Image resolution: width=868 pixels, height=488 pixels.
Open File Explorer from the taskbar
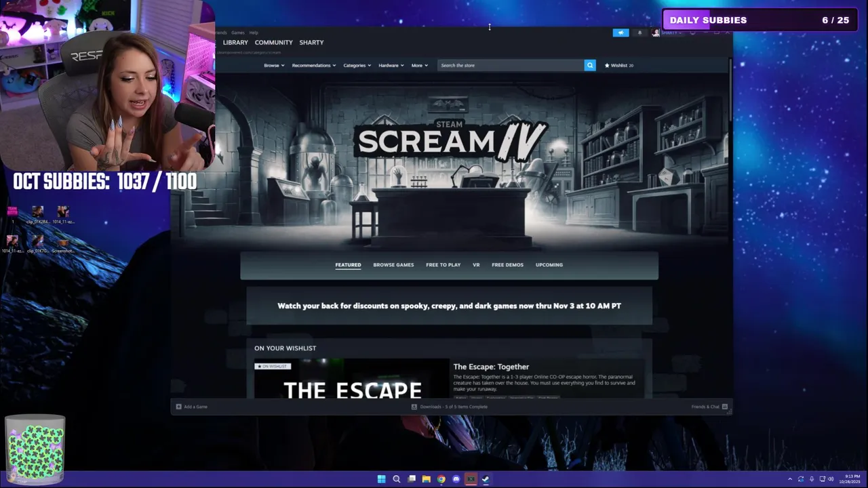427,479
